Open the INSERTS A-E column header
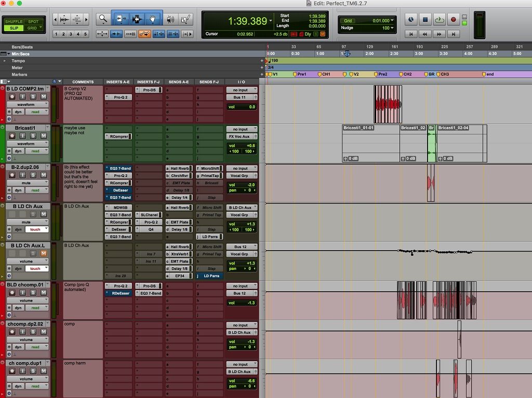This screenshot has height=398, width=532. click(x=118, y=81)
